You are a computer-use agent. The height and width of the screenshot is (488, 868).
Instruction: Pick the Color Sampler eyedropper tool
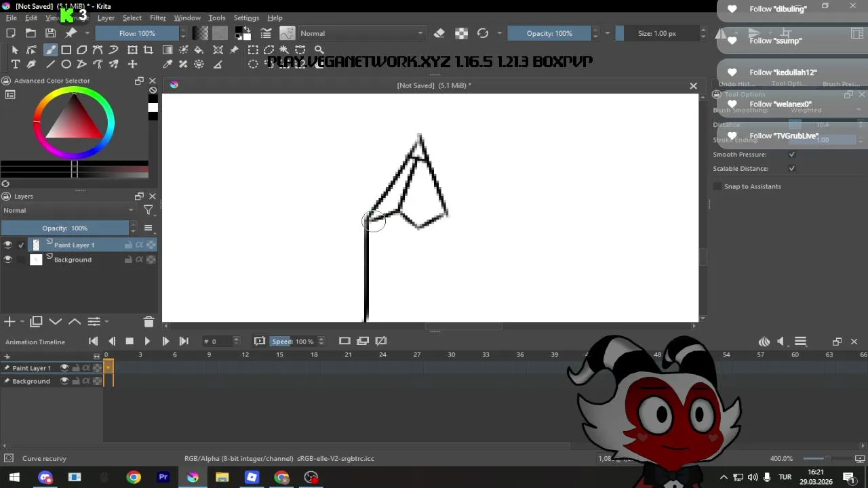pyautogui.click(x=167, y=64)
